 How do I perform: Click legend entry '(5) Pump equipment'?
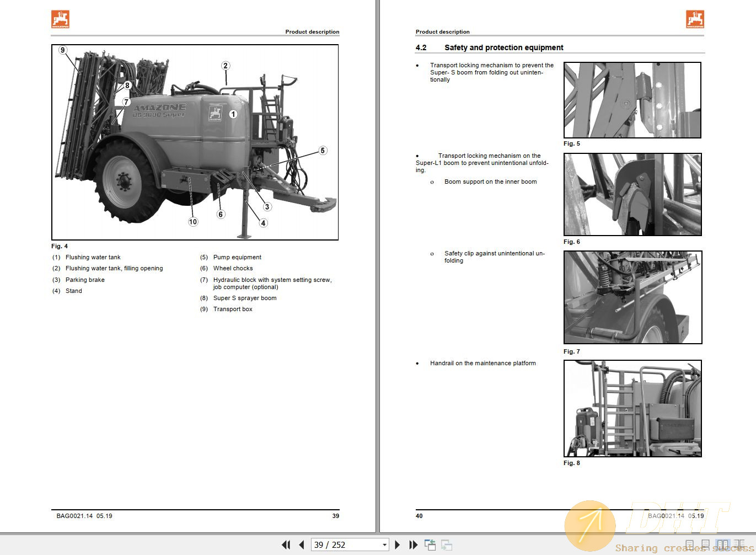click(230, 257)
